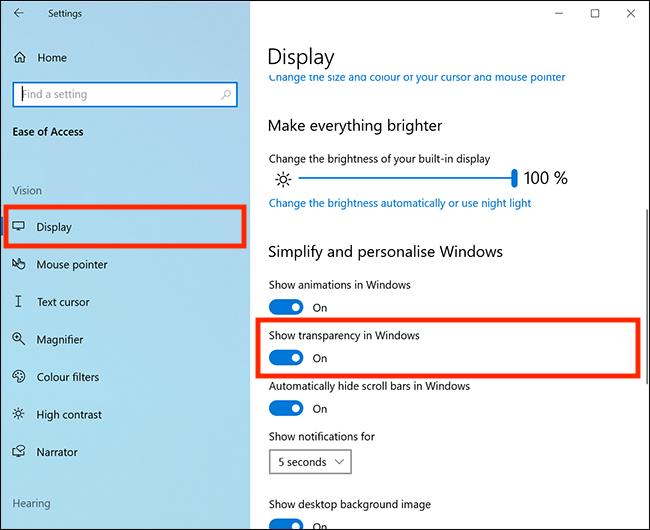The height and width of the screenshot is (530, 650).
Task: Click the Hearing section label
Action: pos(32,503)
